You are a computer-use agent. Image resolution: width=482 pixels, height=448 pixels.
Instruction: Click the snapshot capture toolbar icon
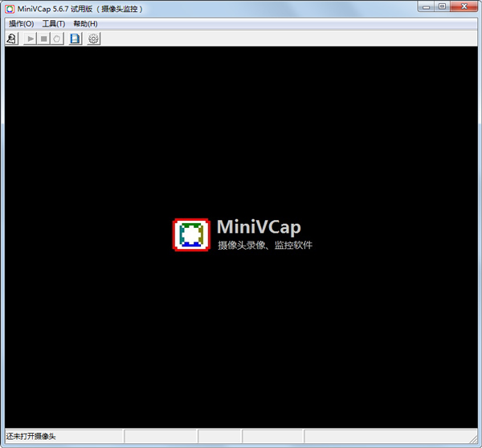tap(57, 38)
